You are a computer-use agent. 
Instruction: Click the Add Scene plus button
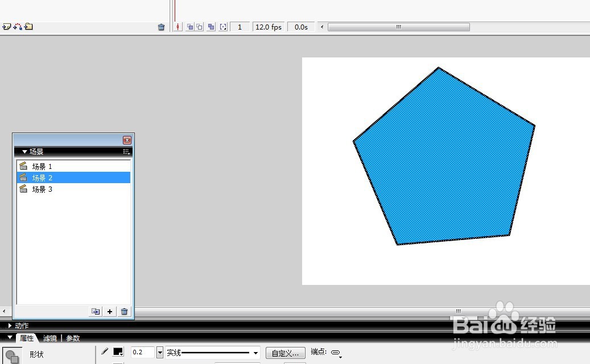[110, 311]
